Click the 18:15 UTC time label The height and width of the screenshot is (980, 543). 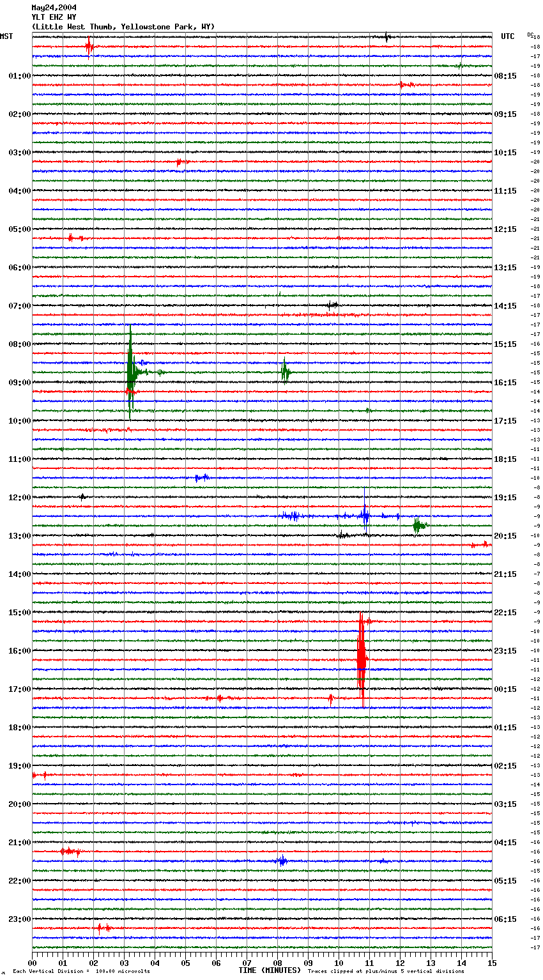click(505, 459)
